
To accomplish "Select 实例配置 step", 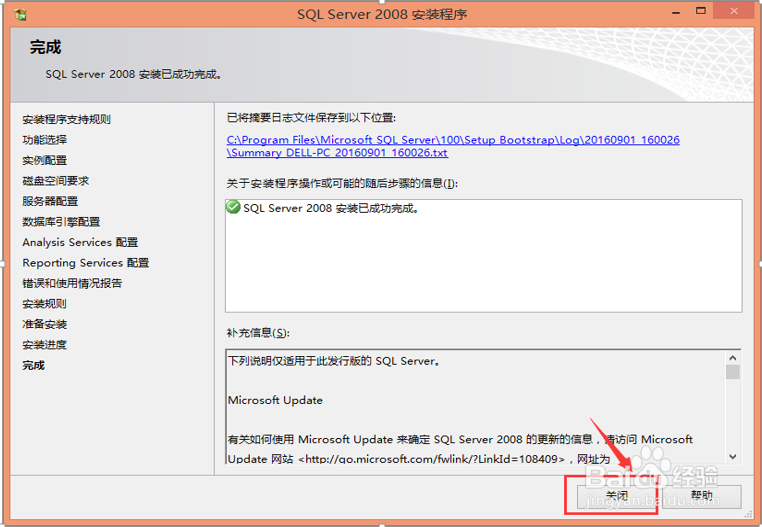I will tap(45, 160).
